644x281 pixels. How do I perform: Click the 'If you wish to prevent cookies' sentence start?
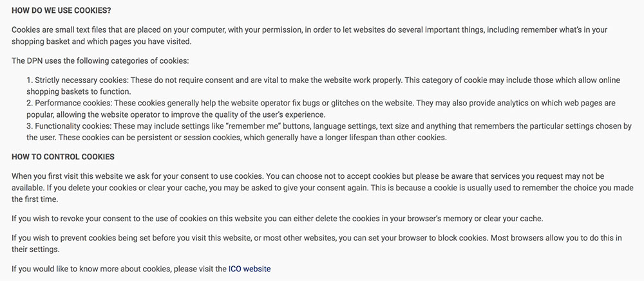point(61,237)
